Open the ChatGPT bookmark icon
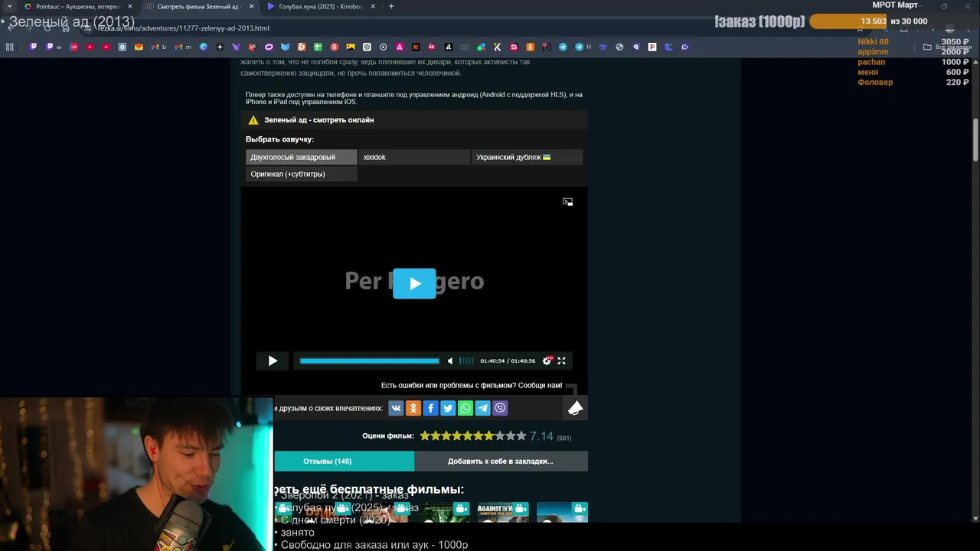 tap(367, 47)
